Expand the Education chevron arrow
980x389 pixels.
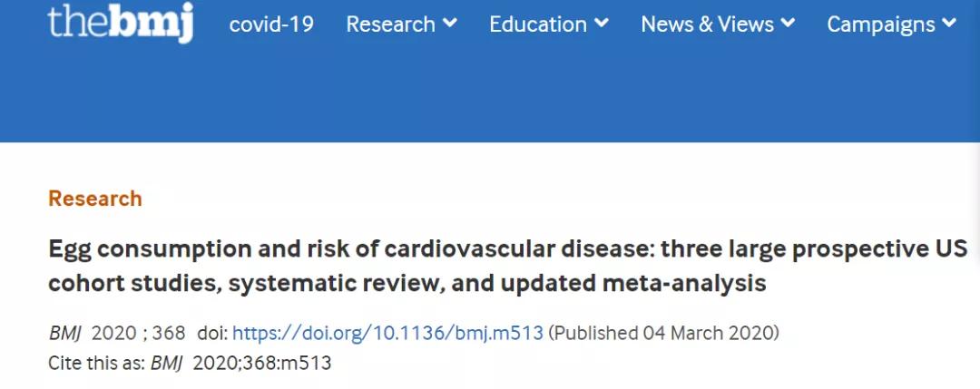(602, 24)
